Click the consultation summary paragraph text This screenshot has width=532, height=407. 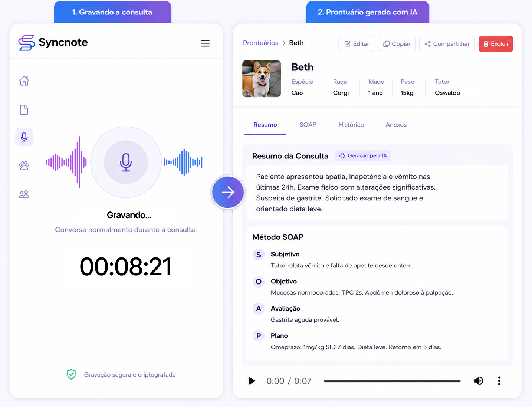point(346,193)
